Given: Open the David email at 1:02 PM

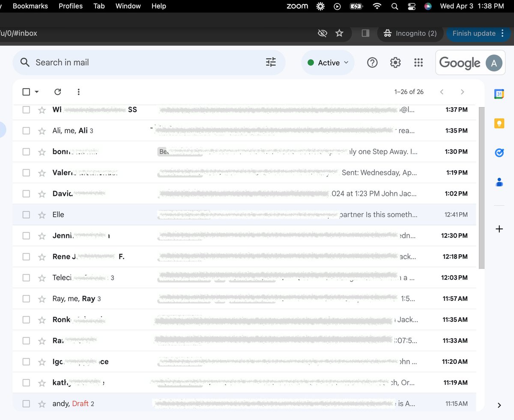Looking at the screenshot, I should pos(244,194).
